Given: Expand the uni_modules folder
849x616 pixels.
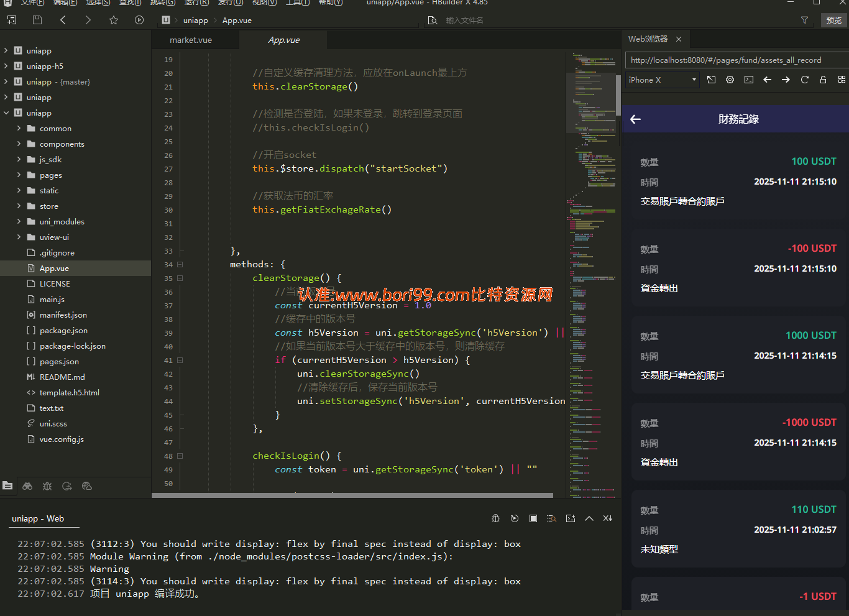Looking at the screenshot, I should (19, 221).
